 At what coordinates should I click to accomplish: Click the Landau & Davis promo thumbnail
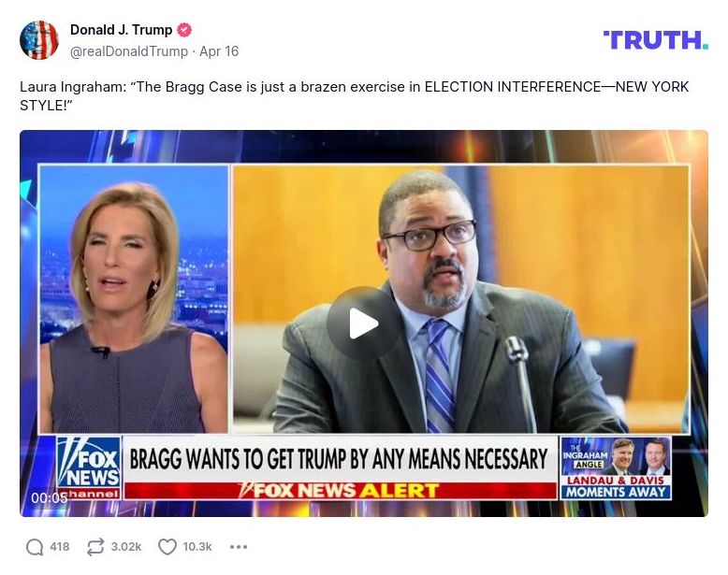616,467
